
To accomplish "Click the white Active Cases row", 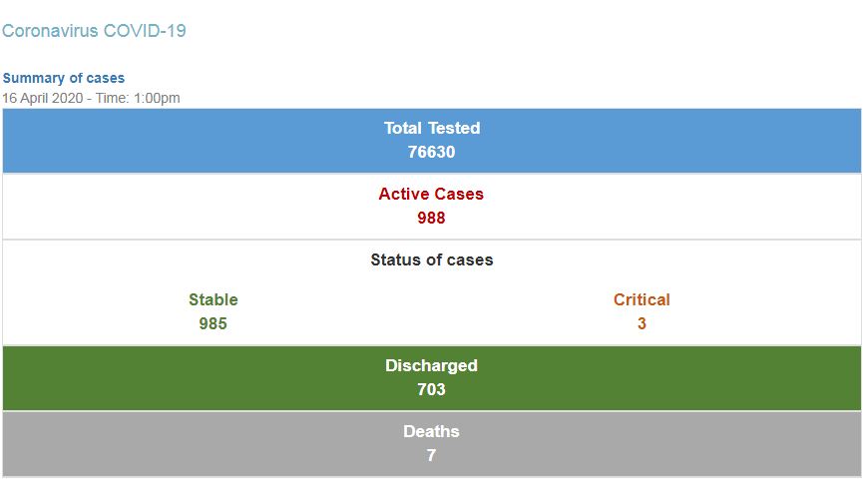I will click(x=432, y=207).
